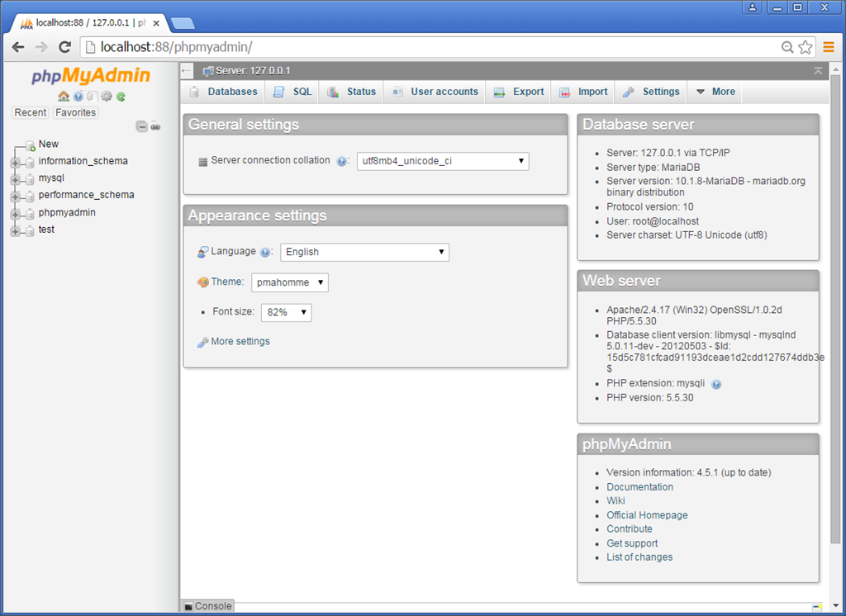Click the help icon beside Server connection collation
846x616 pixels.
[x=341, y=161]
